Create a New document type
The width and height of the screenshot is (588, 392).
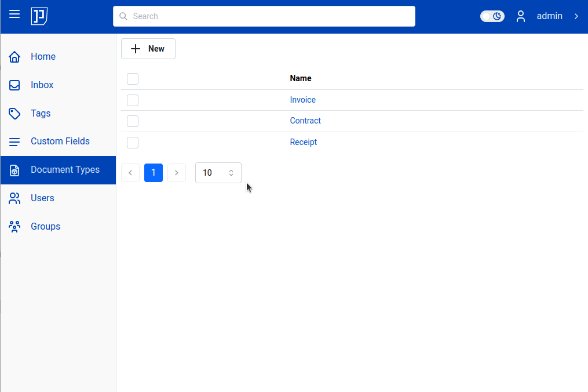point(148,49)
